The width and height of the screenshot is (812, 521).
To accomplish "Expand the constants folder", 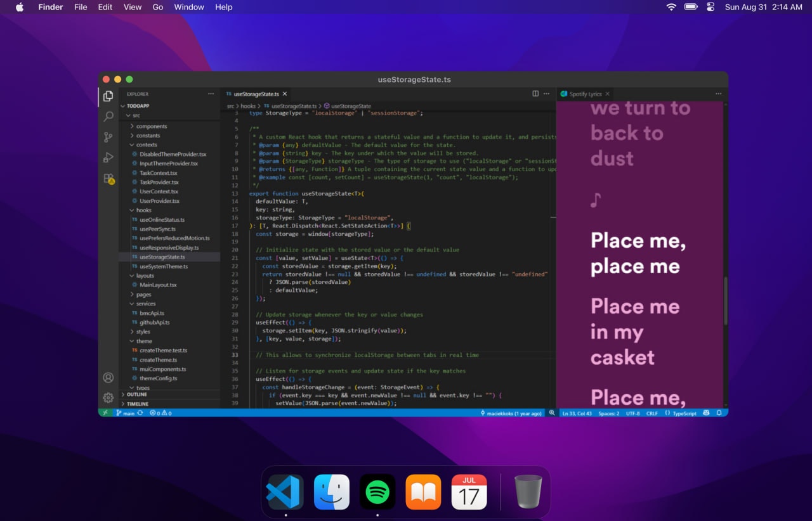I will click(169, 136).
